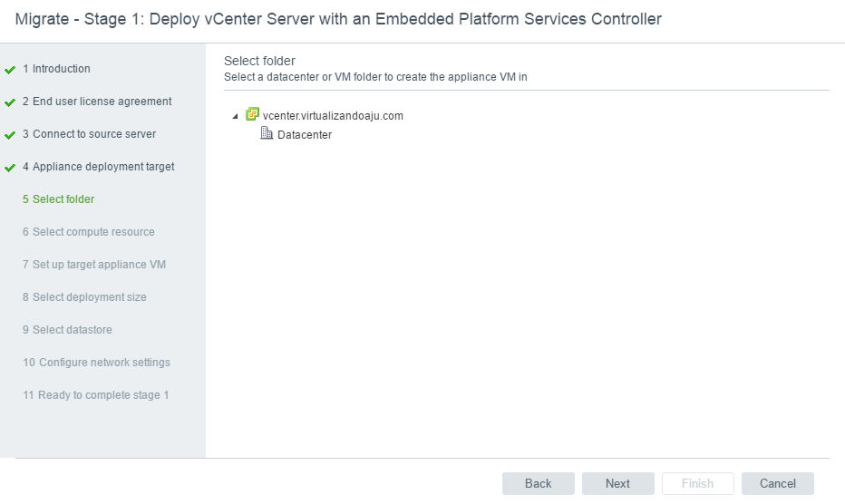Click the checkmark next to Connect to source server
This screenshot has height=504, width=845.
[x=10, y=135]
